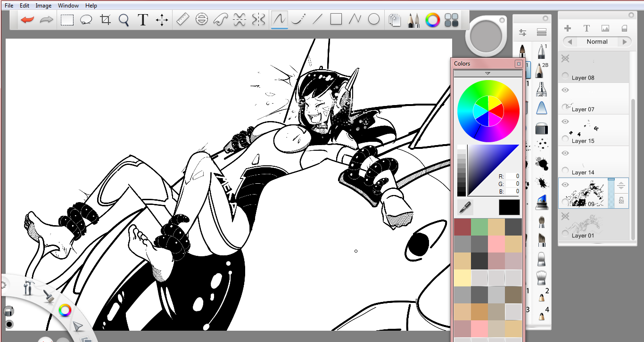The width and height of the screenshot is (644, 342).
Task: Close the Colors panel
Action: (x=519, y=64)
